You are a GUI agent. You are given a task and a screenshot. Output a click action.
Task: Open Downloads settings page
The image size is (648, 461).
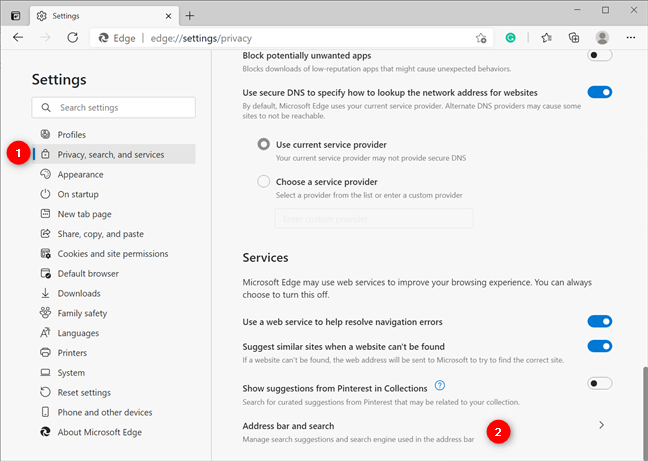[113, 293]
